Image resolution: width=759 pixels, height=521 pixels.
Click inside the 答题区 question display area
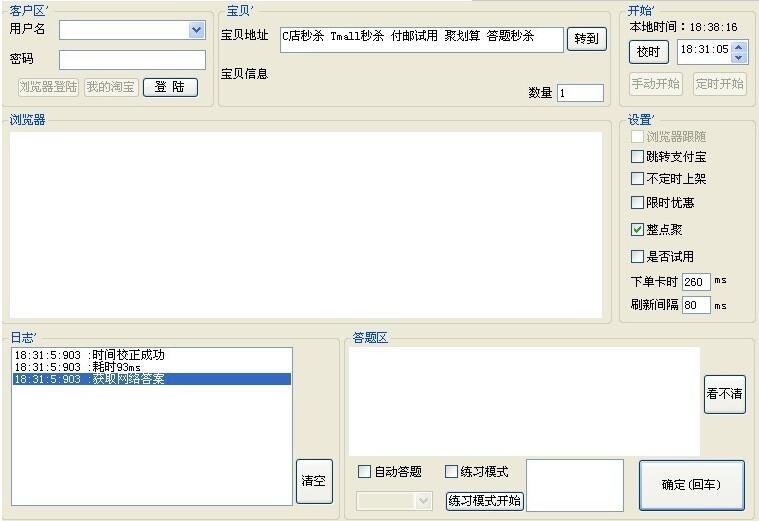click(x=524, y=401)
